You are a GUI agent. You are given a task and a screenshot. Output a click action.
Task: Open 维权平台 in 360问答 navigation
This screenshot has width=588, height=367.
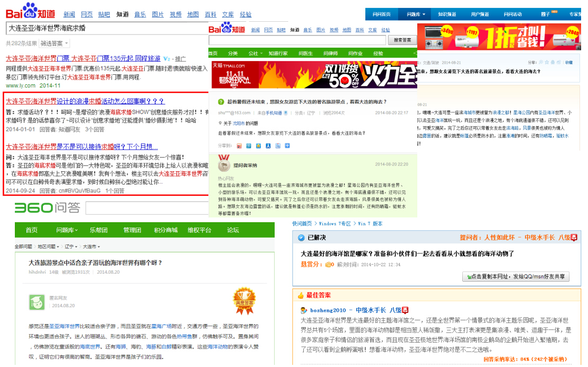point(199,230)
